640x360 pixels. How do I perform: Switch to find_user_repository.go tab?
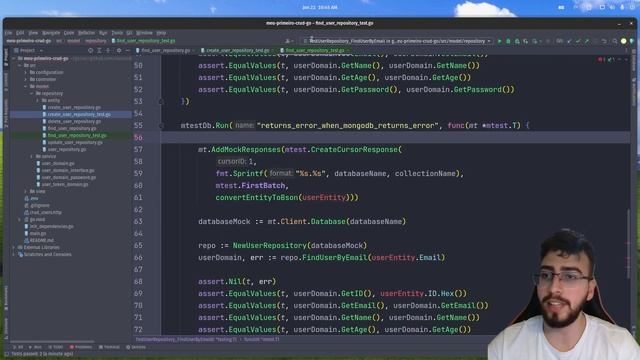165,50
